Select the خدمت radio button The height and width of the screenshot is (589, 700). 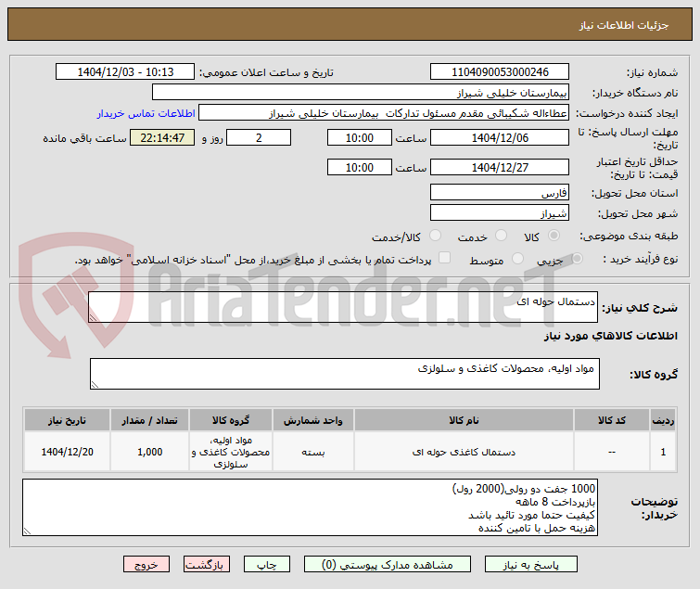[502, 236]
